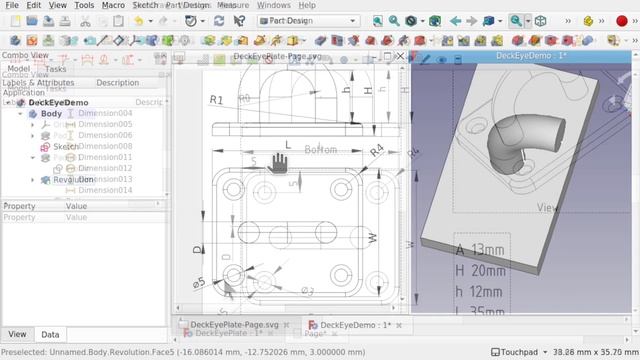Click the Draw style icon
The image size is (640, 360).
pos(411,21)
